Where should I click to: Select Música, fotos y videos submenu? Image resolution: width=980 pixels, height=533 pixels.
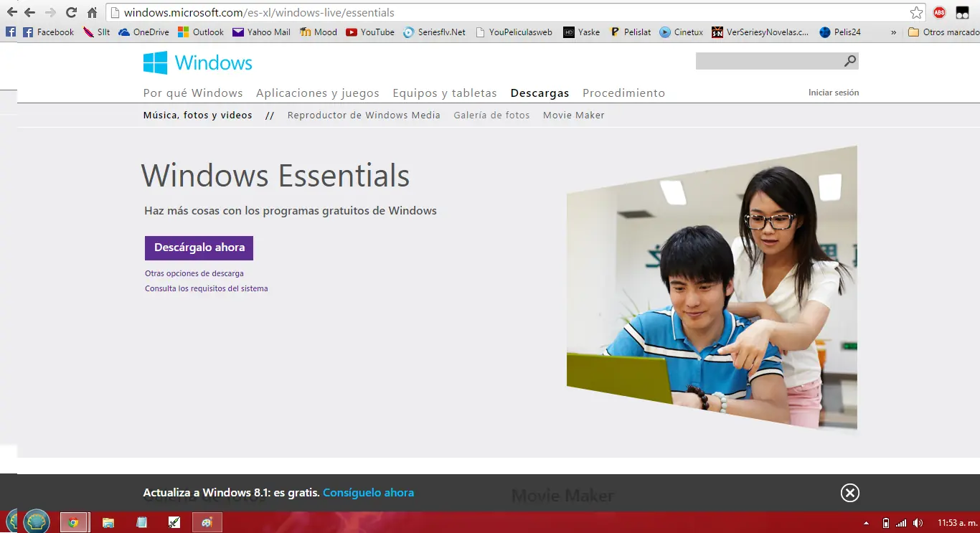point(197,115)
